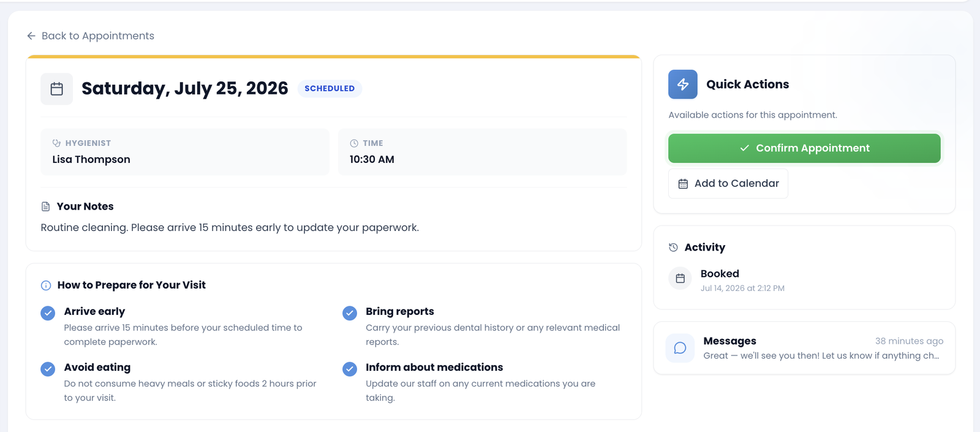Screen dimensions: 980x432
Task: Click the Arrive early checkmark
Action: (48, 313)
